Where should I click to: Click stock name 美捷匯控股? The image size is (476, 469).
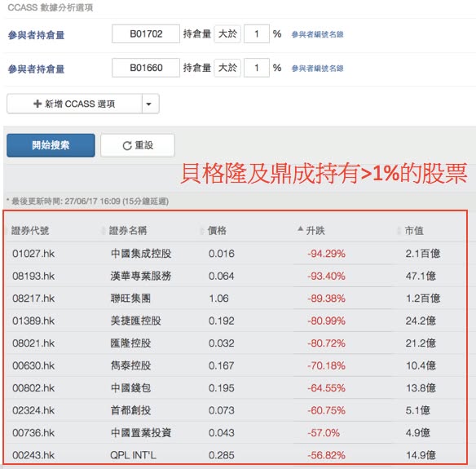coord(135,321)
